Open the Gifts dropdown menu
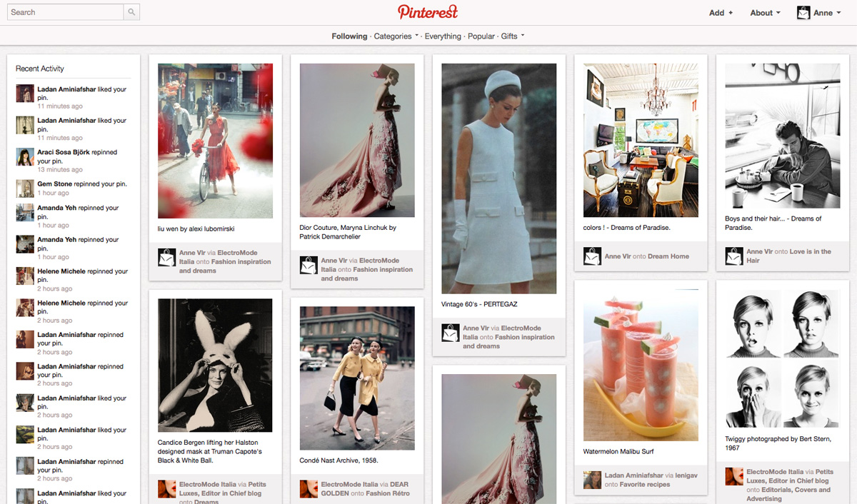Viewport: 857px width, 504px height. tap(512, 36)
